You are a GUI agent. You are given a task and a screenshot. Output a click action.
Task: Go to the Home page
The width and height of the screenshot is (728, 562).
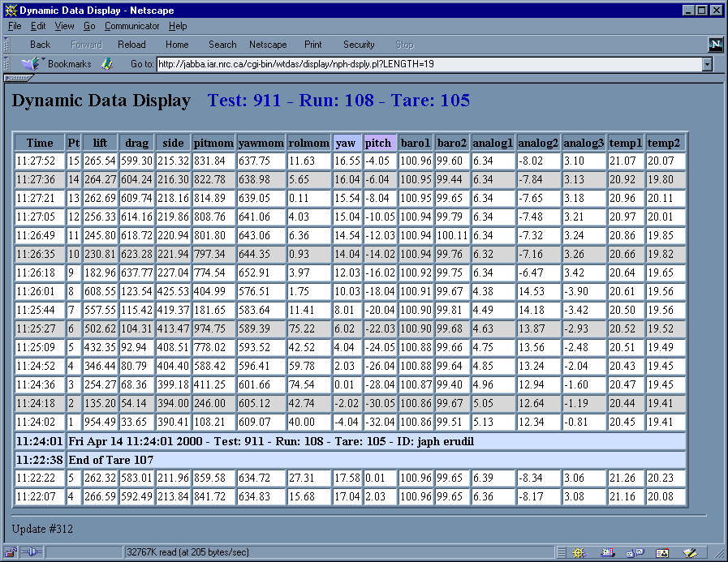[177, 45]
